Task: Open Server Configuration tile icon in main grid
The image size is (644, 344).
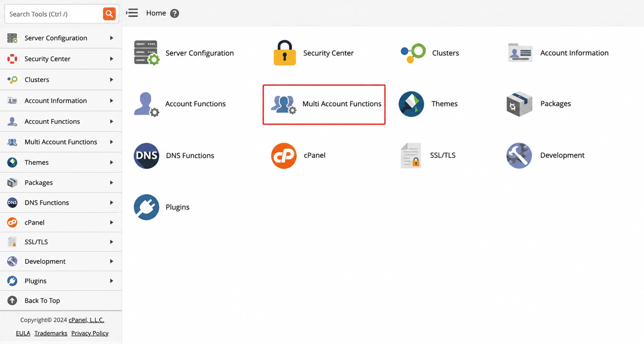Action: click(x=147, y=53)
